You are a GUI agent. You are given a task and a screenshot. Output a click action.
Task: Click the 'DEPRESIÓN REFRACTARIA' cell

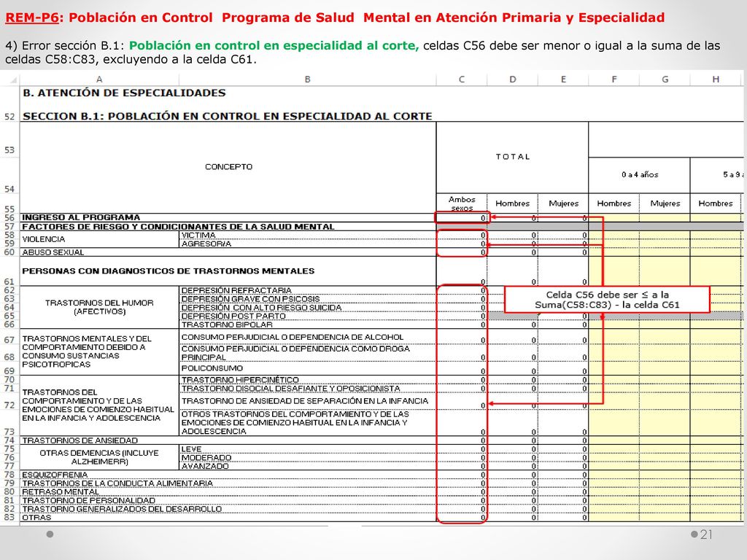(308, 290)
